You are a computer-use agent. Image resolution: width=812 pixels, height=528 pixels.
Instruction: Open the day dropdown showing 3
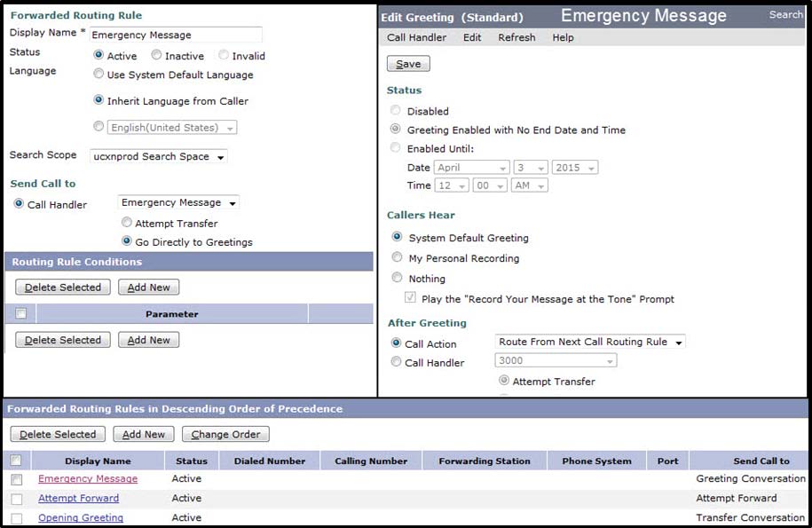pyautogui.click(x=531, y=167)
